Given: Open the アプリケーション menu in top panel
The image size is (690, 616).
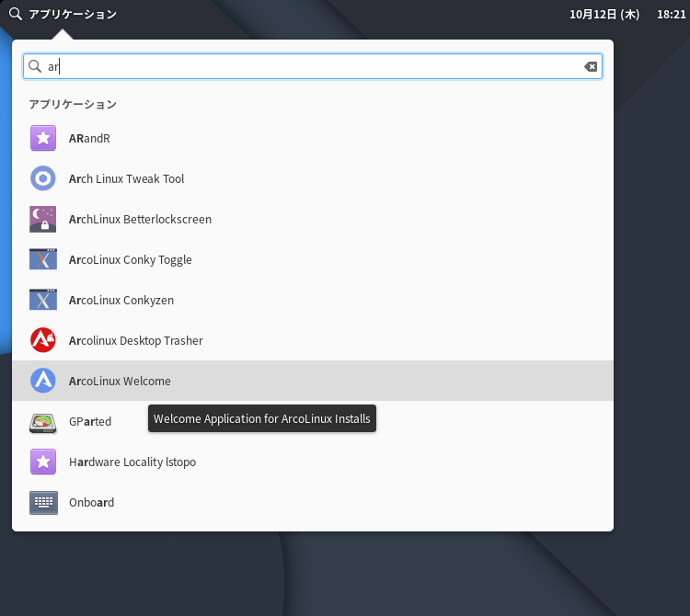Looking at the screenshot, I should click(73, 14).
